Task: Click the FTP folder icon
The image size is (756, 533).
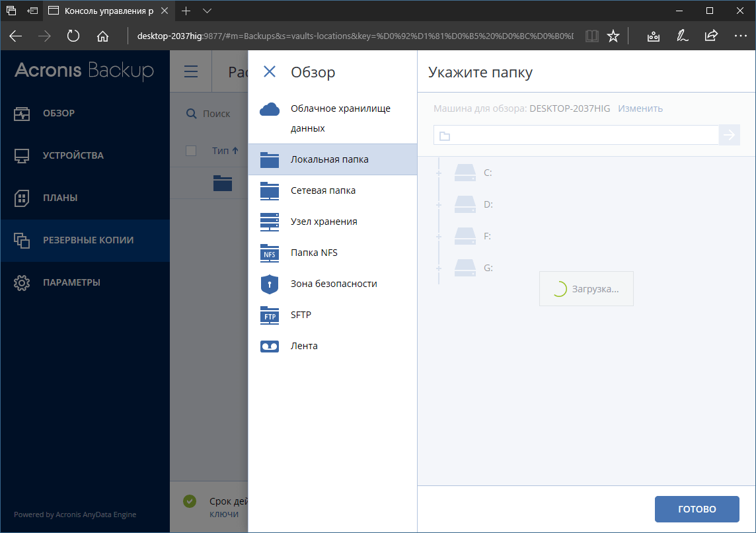Action: click(270, 315)
